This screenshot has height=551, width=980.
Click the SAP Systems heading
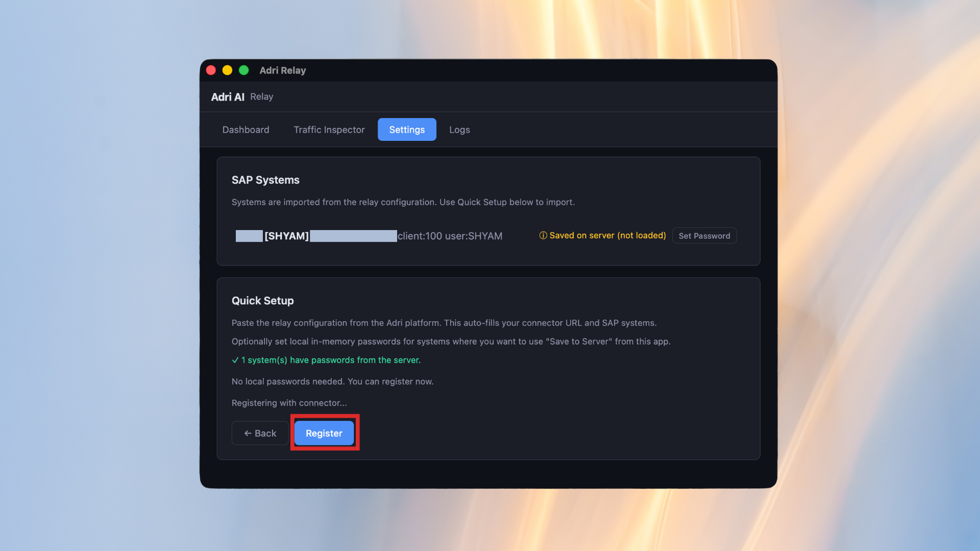[x=265, y=180]
